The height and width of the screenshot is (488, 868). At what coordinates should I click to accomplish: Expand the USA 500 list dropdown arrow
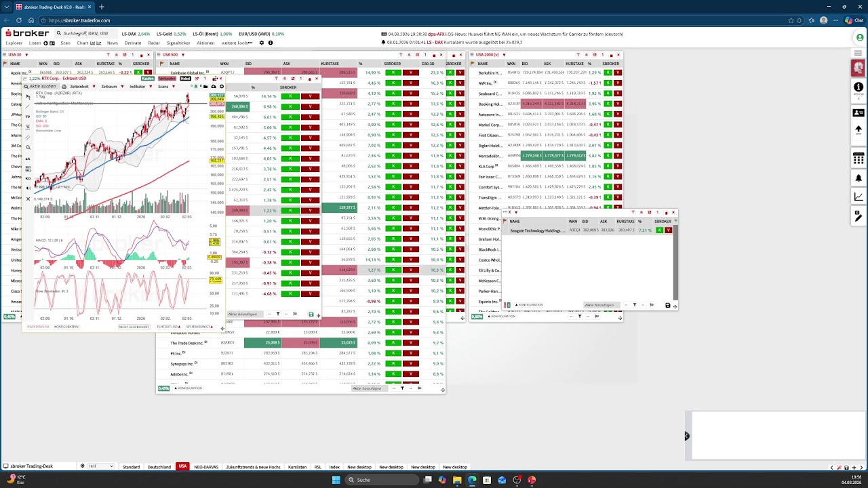click(182, 54)
